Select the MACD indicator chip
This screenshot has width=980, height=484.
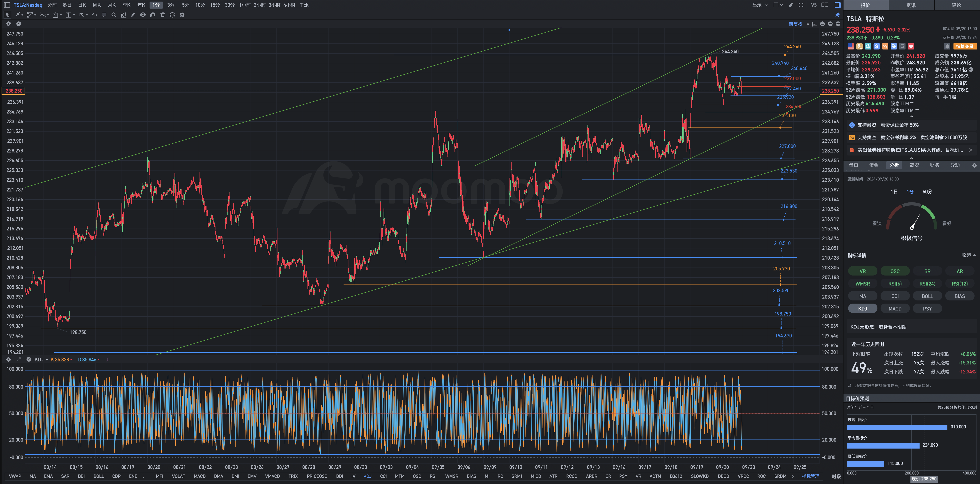pyautogui.click(x=895, y=309)
